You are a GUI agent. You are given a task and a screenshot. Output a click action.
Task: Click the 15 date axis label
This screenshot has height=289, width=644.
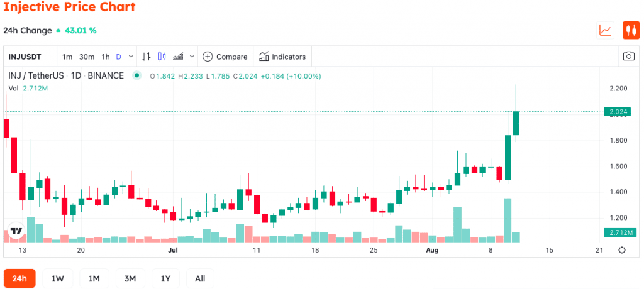[549, 250]
